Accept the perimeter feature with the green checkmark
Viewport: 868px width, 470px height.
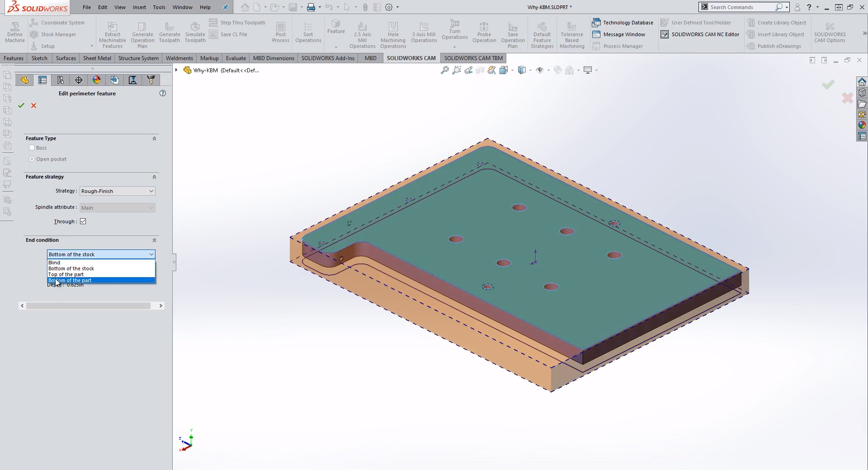click(21, 105)
